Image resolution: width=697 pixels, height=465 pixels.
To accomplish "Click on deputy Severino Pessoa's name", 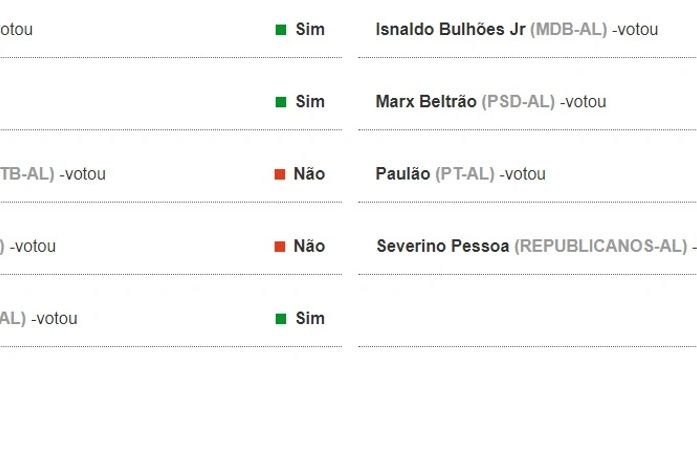I will pyautogui.click(x=443, y=246).
